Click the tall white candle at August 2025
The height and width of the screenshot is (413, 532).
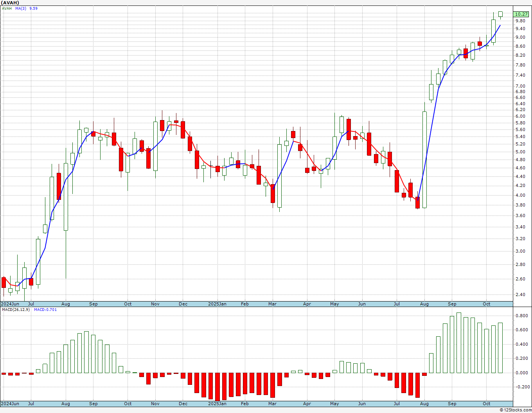(x=424, y=160)
